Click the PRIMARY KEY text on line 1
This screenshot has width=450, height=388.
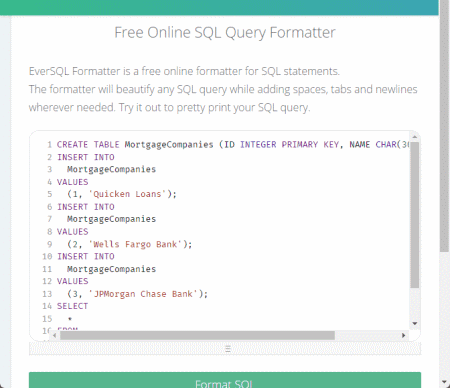(x=310, y=144)
